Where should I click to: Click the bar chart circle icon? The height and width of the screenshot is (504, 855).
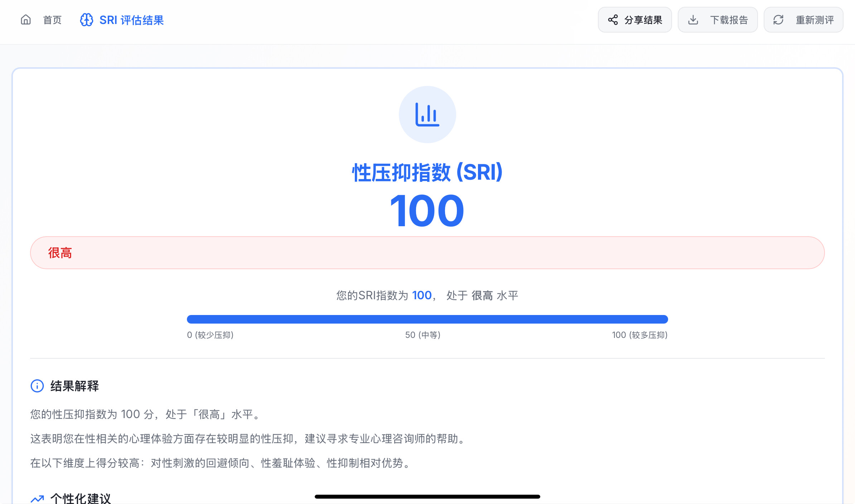(x=427, y=115)
